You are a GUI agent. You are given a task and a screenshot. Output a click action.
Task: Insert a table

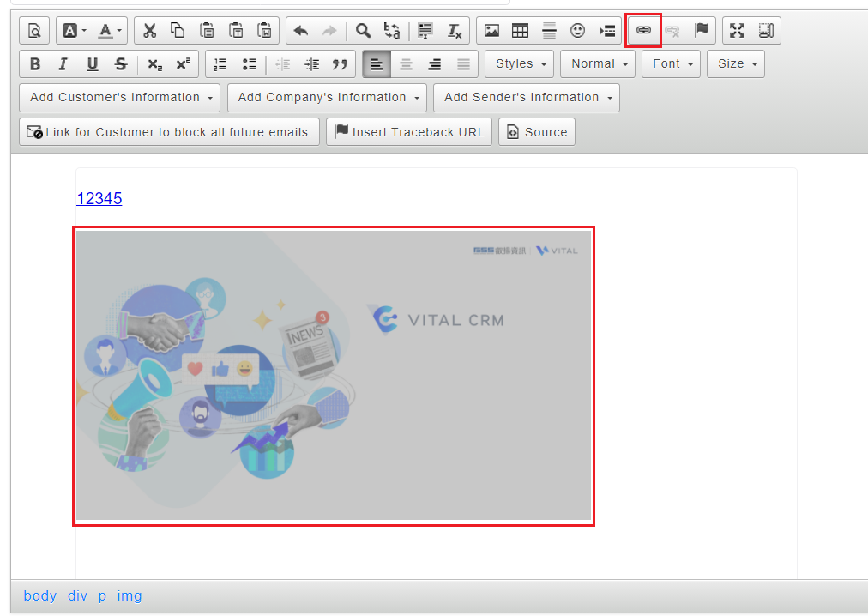[521, 31]
